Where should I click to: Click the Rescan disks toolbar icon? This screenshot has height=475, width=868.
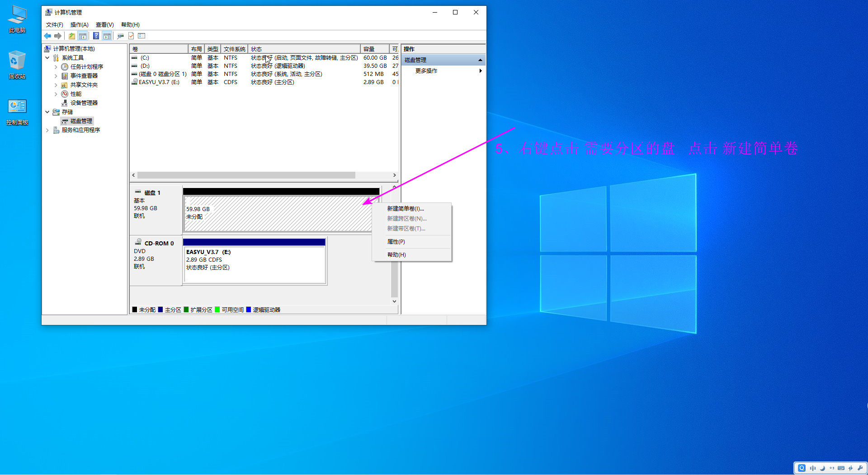tap(120, 36)
